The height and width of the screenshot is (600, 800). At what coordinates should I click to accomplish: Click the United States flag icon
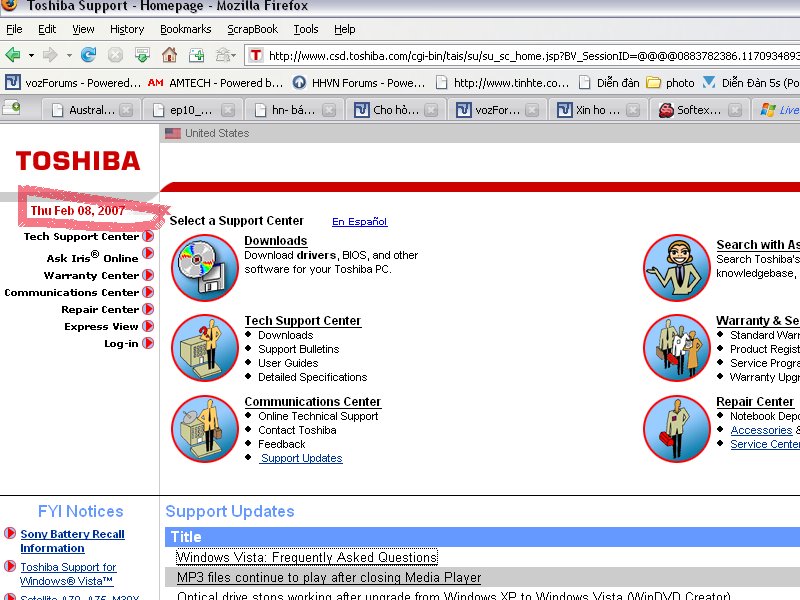coord(172,133)
